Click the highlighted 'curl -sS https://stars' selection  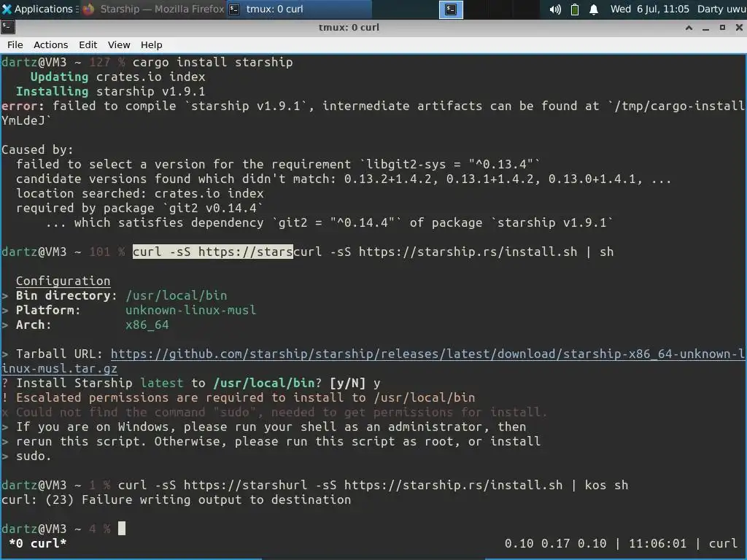212,252
